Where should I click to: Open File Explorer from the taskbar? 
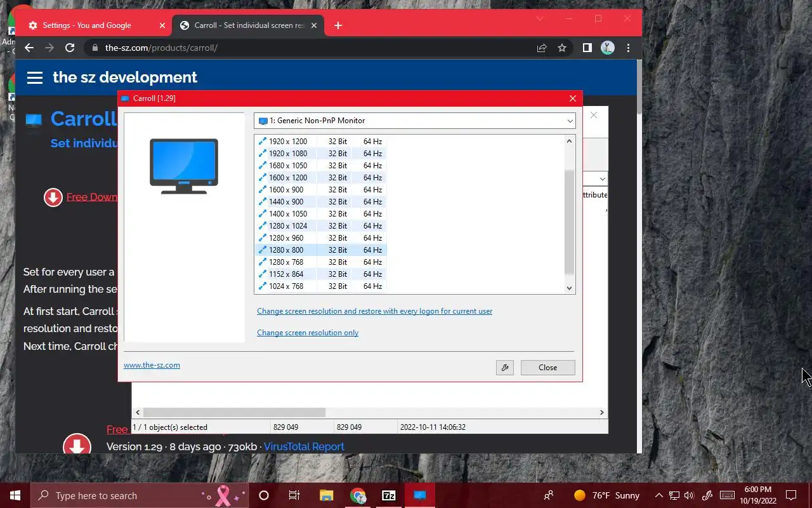tap(326, 495)
